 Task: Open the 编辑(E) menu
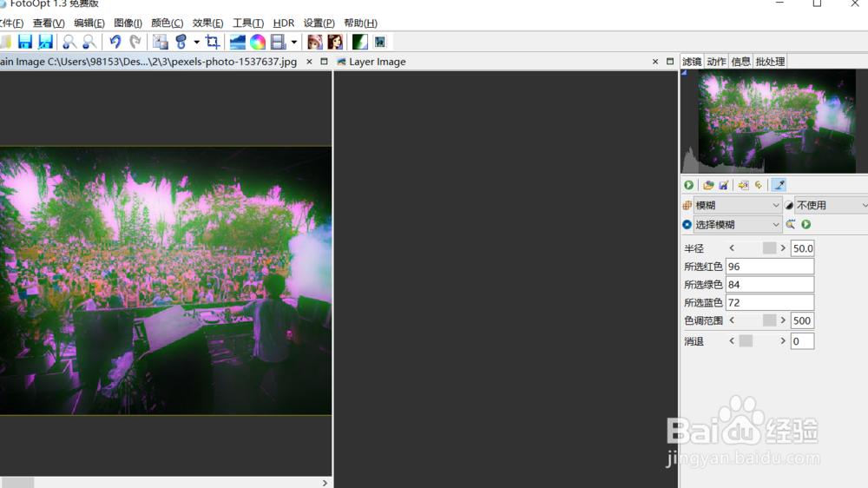click(x=89, y=23)
